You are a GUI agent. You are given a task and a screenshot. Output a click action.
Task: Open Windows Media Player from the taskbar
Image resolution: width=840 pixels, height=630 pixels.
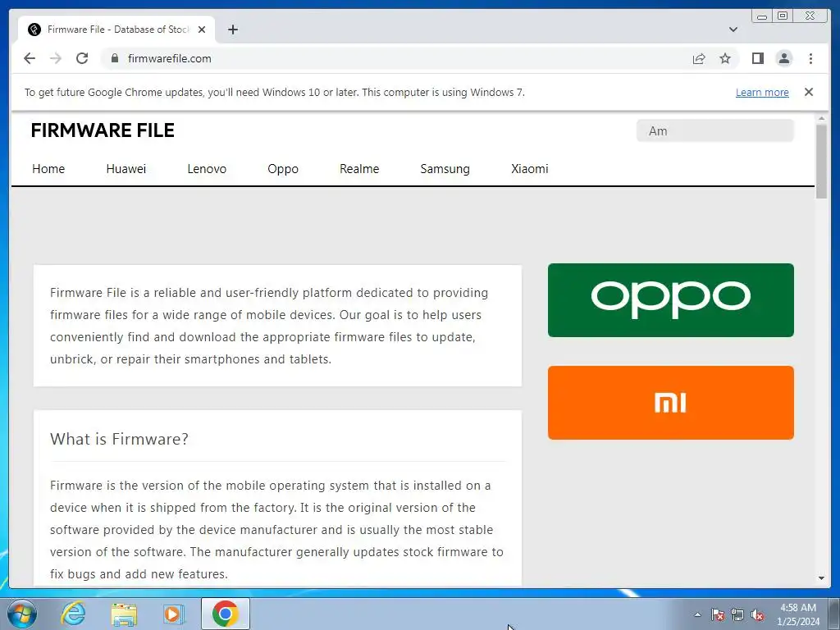click(174, 614)
